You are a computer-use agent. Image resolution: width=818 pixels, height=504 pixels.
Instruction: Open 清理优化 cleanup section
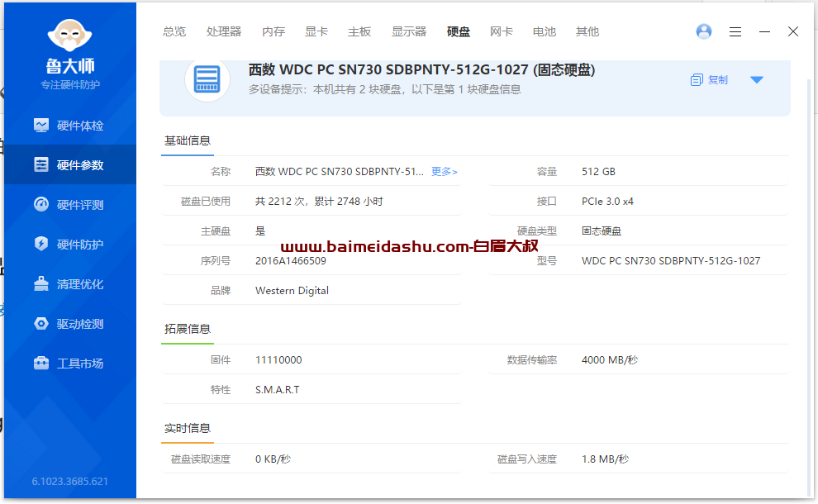70,284
